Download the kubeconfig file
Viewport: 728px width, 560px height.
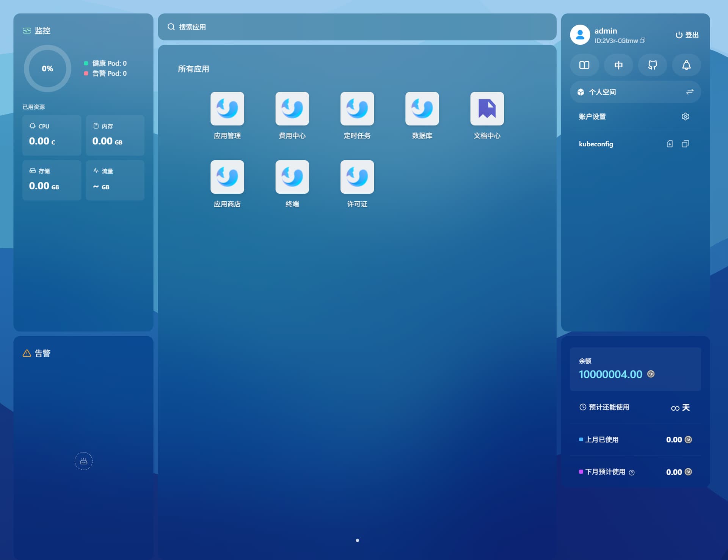point(670,144)
